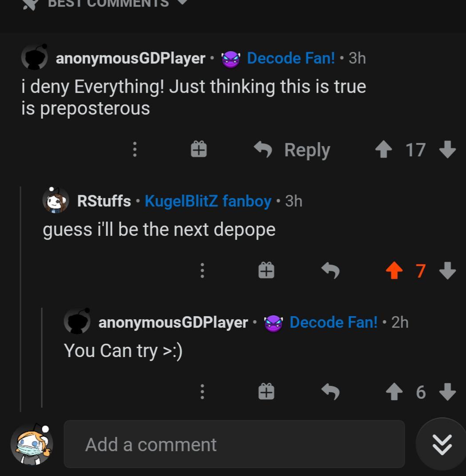Give award to 'You Can try >:)' comment

point(266,392)
